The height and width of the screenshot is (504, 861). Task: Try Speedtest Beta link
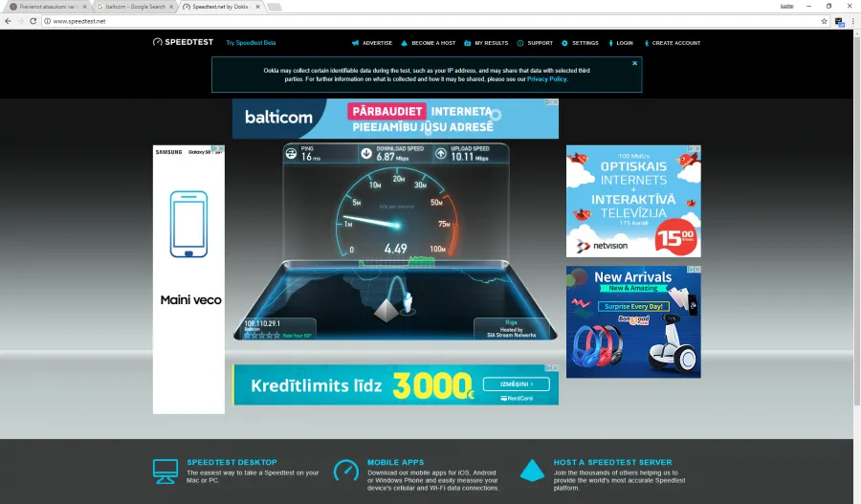(x=251, y=42)
